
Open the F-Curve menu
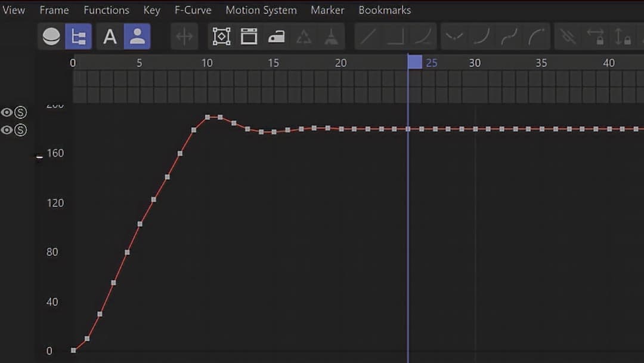(x=193, y=10)
